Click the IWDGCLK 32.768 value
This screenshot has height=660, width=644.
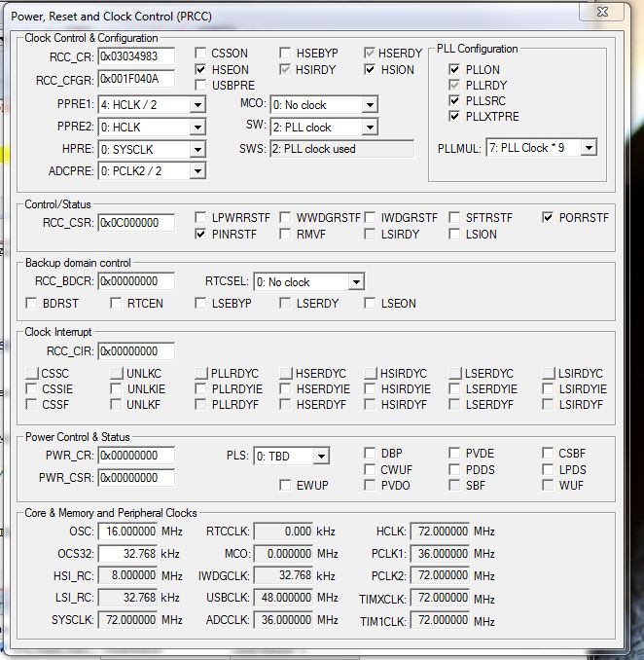283,575
